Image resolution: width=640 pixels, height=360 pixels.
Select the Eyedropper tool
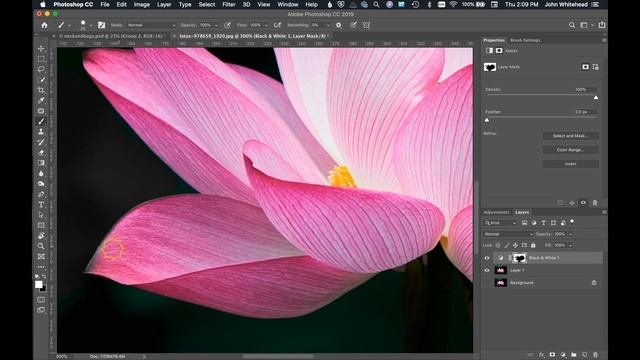click(x=41, y=100)
